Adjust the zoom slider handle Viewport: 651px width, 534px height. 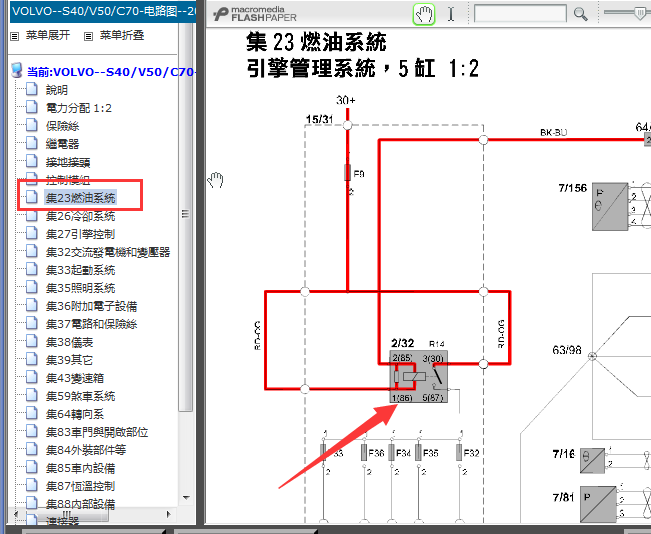tap(640, 12)
